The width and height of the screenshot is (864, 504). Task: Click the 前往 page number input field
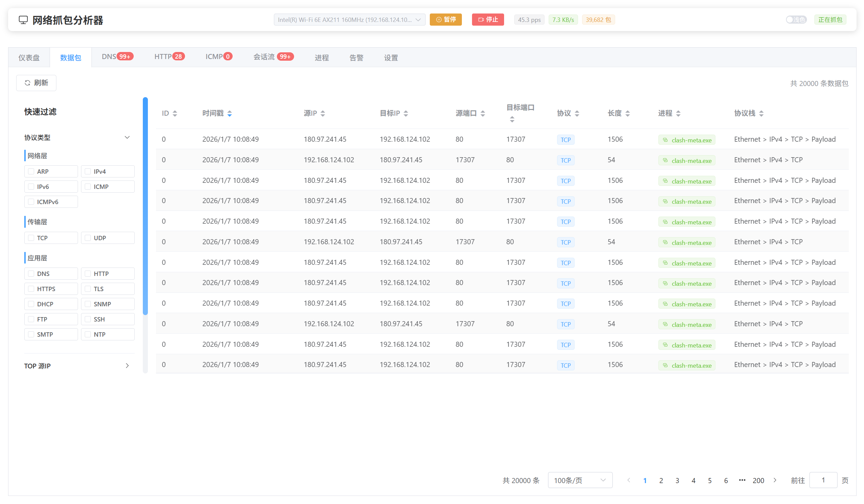tap(823, 480)
